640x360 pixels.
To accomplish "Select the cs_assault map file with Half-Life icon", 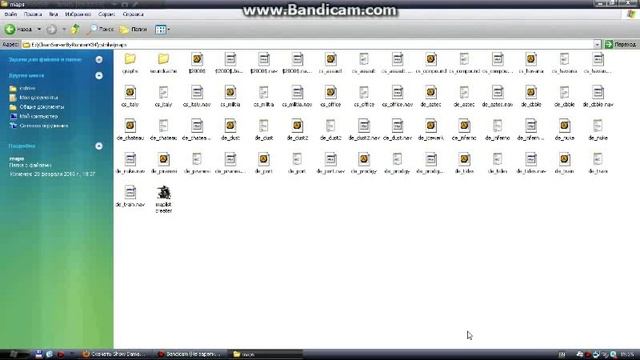I will [331, 63].
